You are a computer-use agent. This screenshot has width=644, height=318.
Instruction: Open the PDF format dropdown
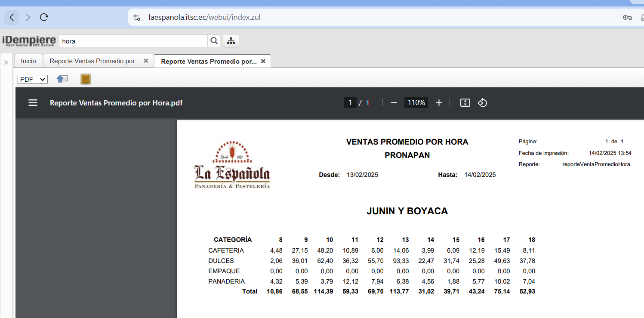(32, 79)
